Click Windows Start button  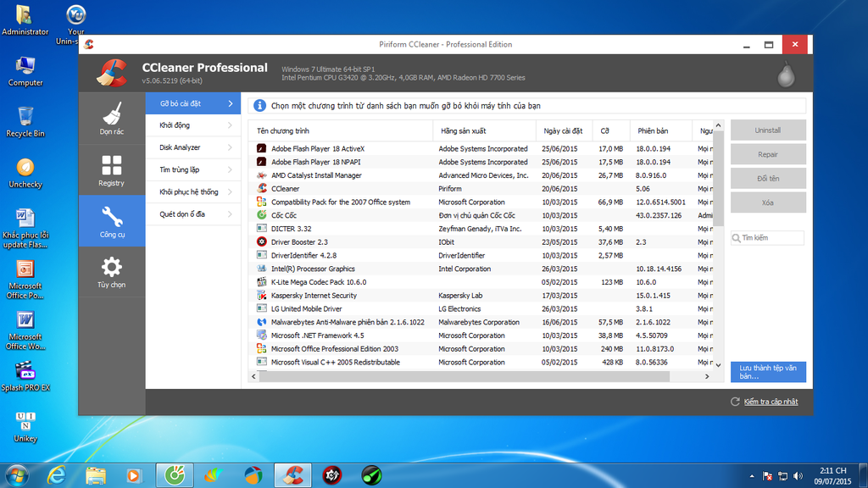[x=16, y=474]
